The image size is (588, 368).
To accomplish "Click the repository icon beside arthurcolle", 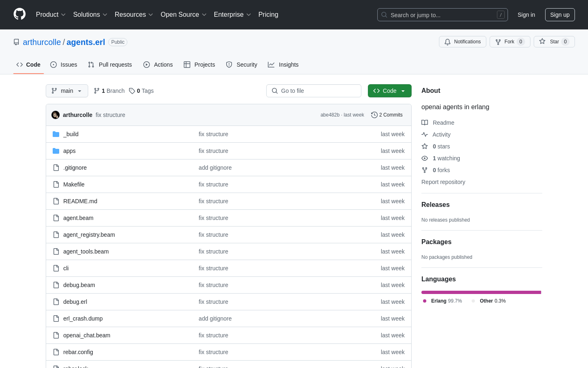I will (16, 42).
